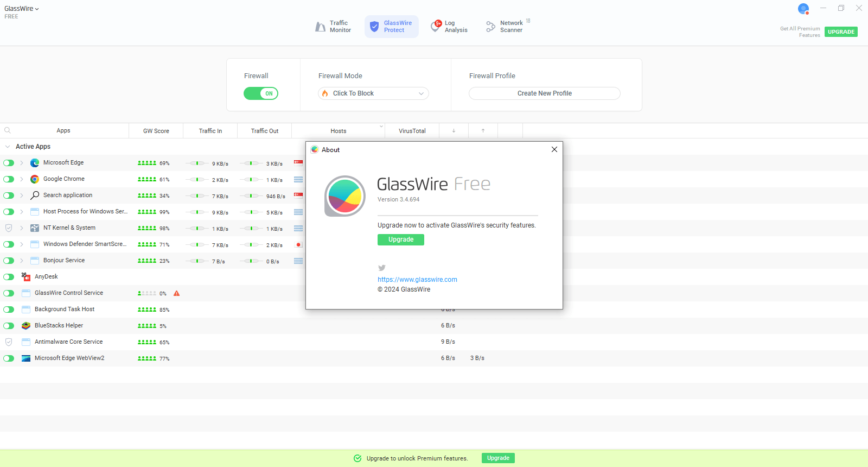Image resolution: width=868 pixels, height=467 pixels.
Task: Expand the Microsoft Edge row
Action: point(22,163)
